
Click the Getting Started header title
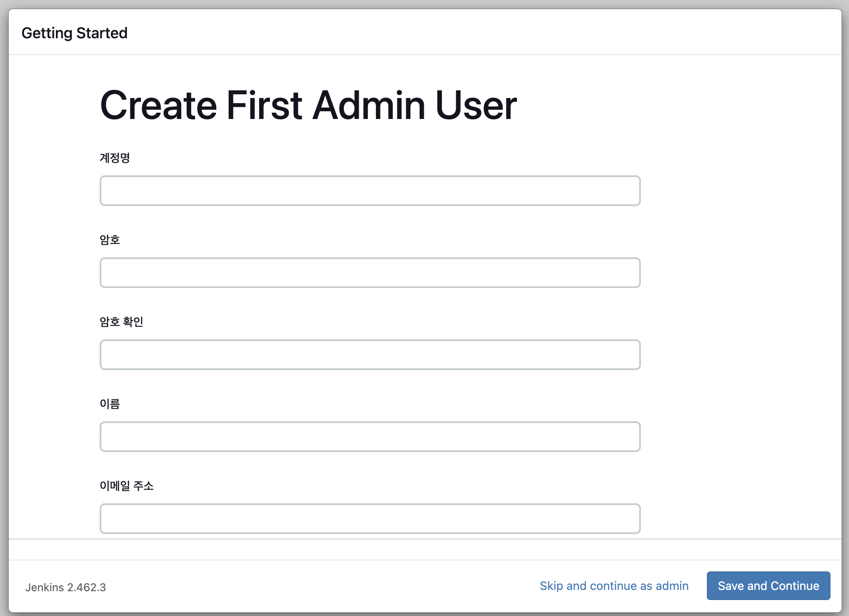pos(74,33)
